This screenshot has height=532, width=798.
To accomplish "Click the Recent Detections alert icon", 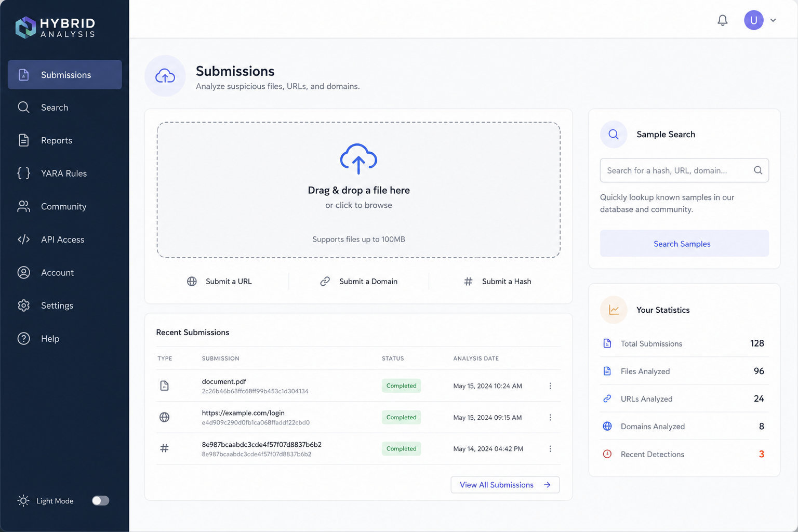I will click(x=607, y=454).
